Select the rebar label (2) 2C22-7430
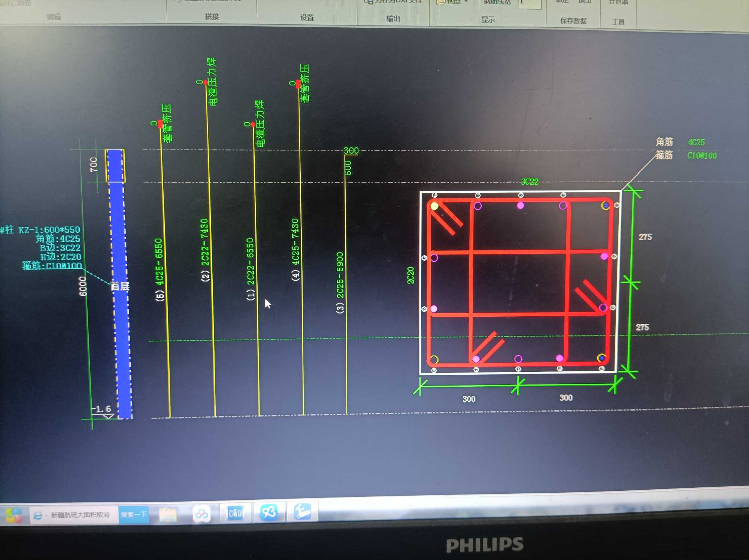 [x=204, y=250]
